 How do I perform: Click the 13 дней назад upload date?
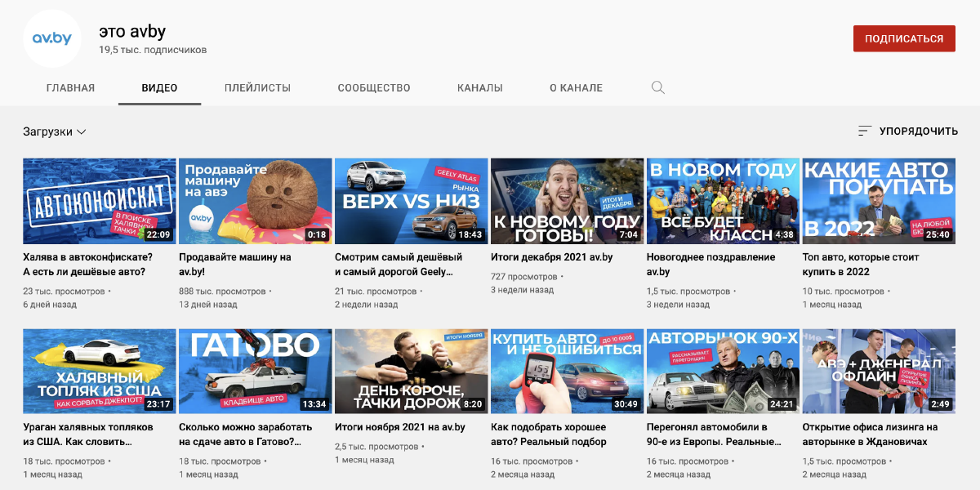point(208,305)
